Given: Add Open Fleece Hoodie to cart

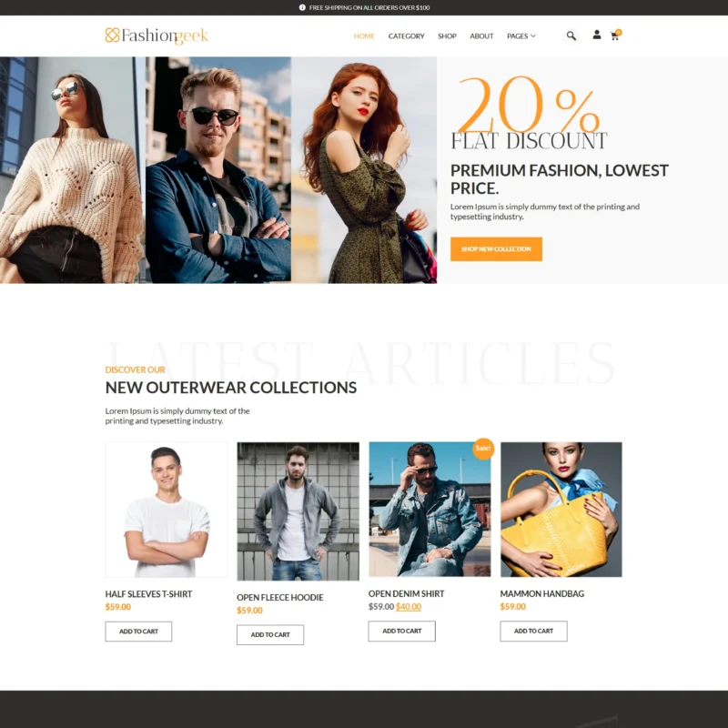Looking at the screenshot, I should tap(270, 634).
